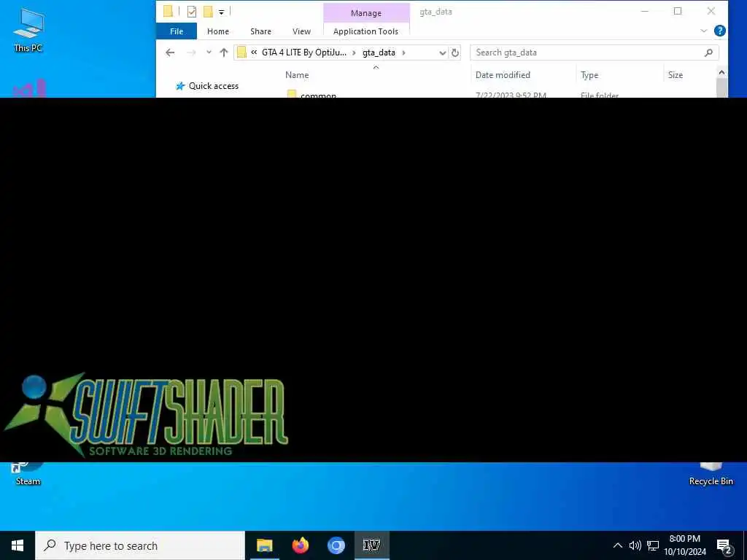Image resolution: width=747 pixels, height=560 pixels.
Task: Launch Chromium browser from the taskbar
Action: (x=336, y=545)
